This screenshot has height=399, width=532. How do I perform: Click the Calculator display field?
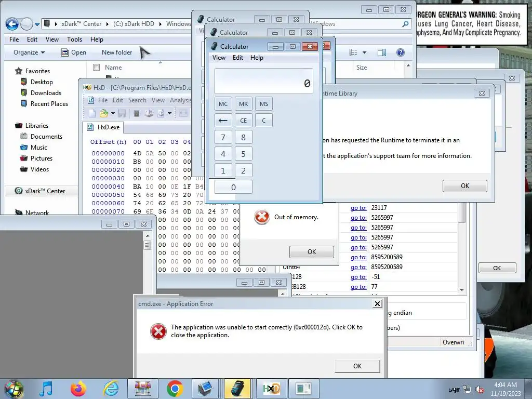tap(264, 81)
